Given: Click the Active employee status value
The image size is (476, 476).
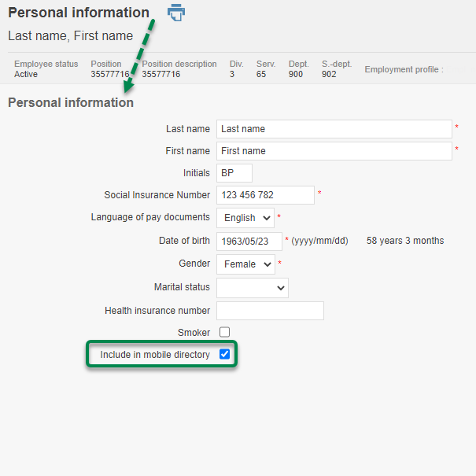Looking at the screenshot, I should (26, 75).
